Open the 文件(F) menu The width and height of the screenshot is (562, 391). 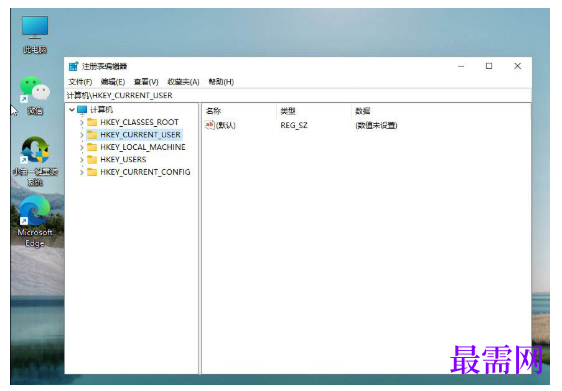(80, 82)
